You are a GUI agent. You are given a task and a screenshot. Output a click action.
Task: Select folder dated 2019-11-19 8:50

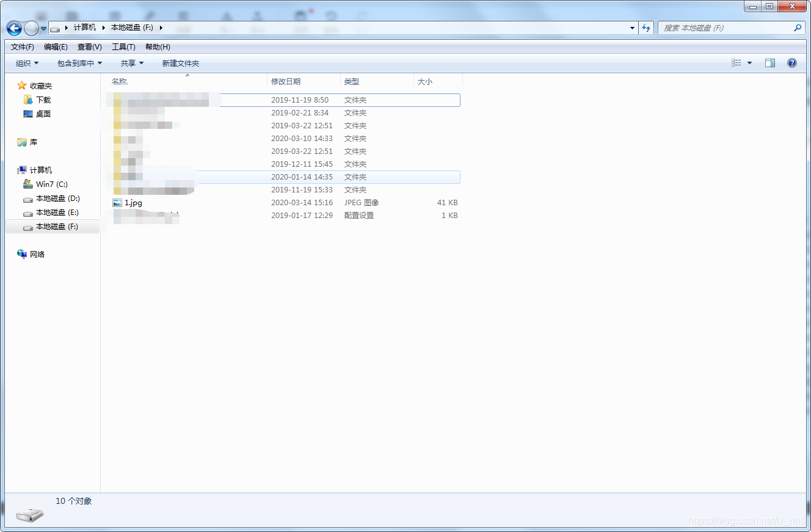pos(284,100)
